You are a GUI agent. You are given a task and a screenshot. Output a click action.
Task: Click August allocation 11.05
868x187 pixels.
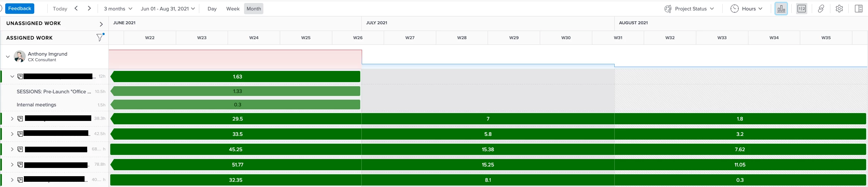(740, 165)
